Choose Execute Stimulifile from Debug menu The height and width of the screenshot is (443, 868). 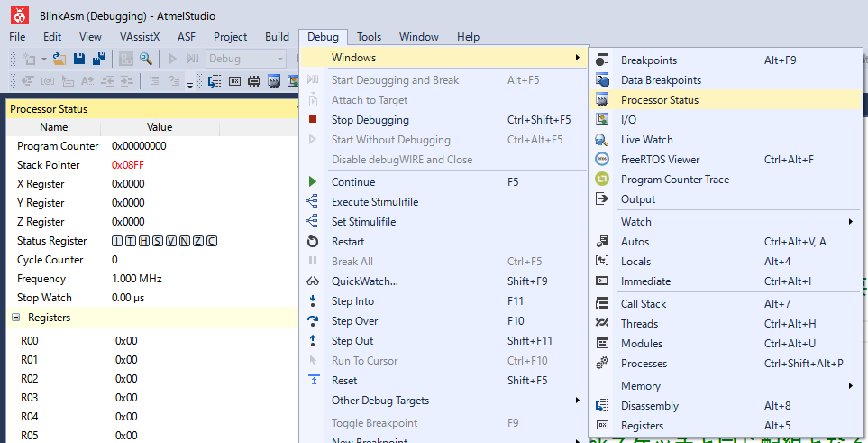[x=443, y=202]
